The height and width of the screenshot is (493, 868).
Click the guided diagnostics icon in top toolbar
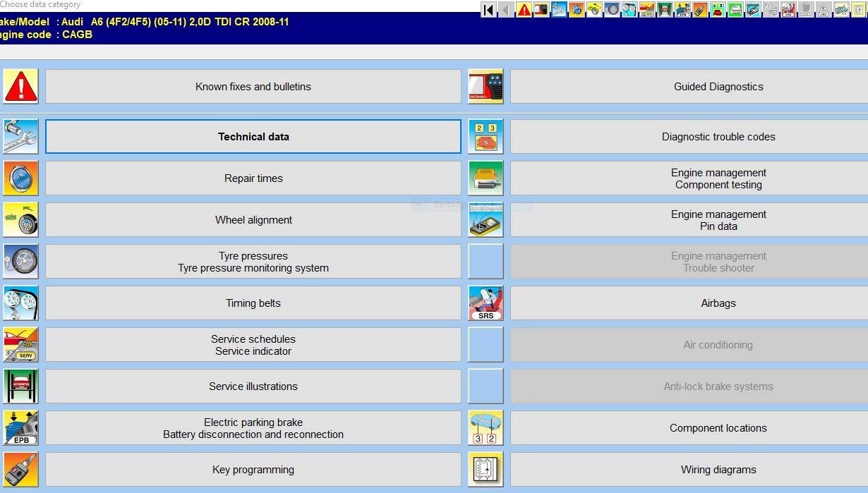point(541,10)
